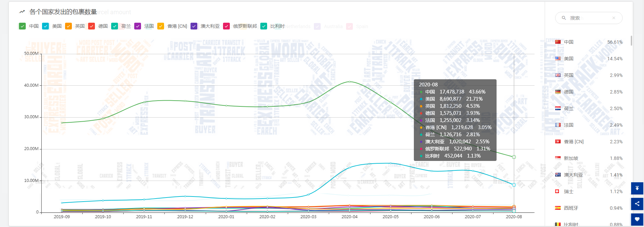The width and height of the screenshot is (644, 227).
Task: Select 香港 [CN] in the country list
Action: [574, 142]
